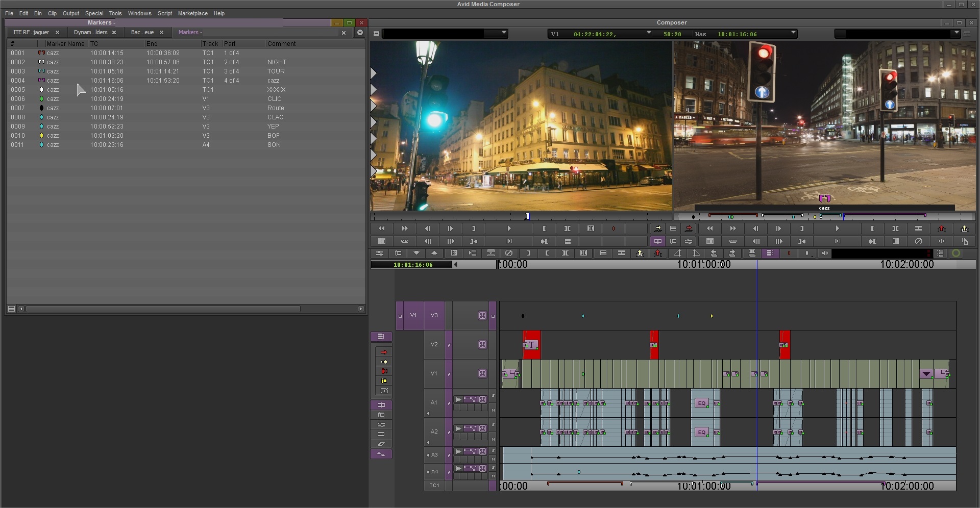Open the V1 timecode display dropdown
The height and width of the screenshot is (508, 980).
[649, 33]
